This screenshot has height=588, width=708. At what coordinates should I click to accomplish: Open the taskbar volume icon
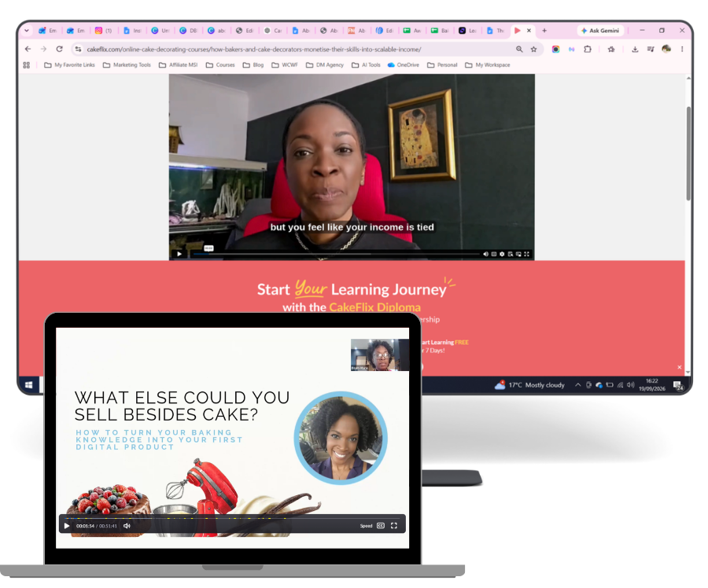[631, 385]
